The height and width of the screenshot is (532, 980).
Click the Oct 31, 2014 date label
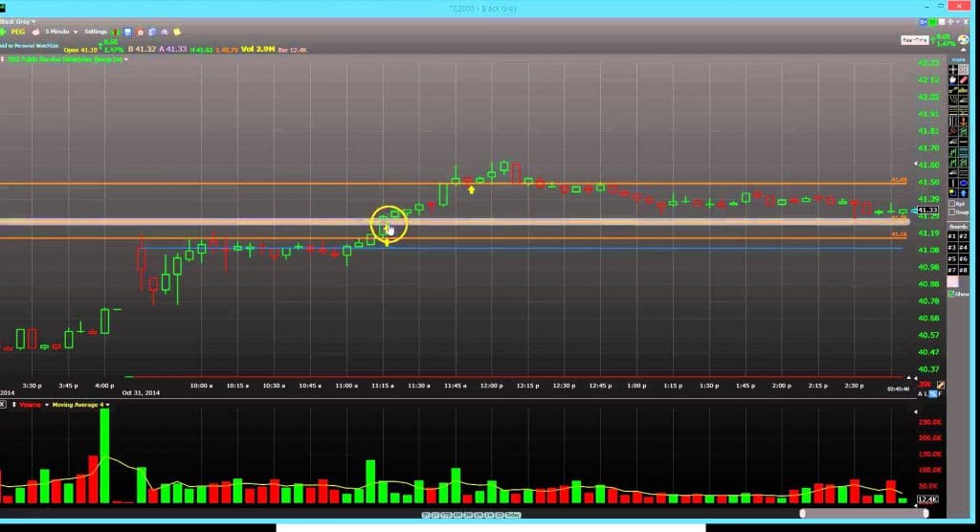click(141, 392)
